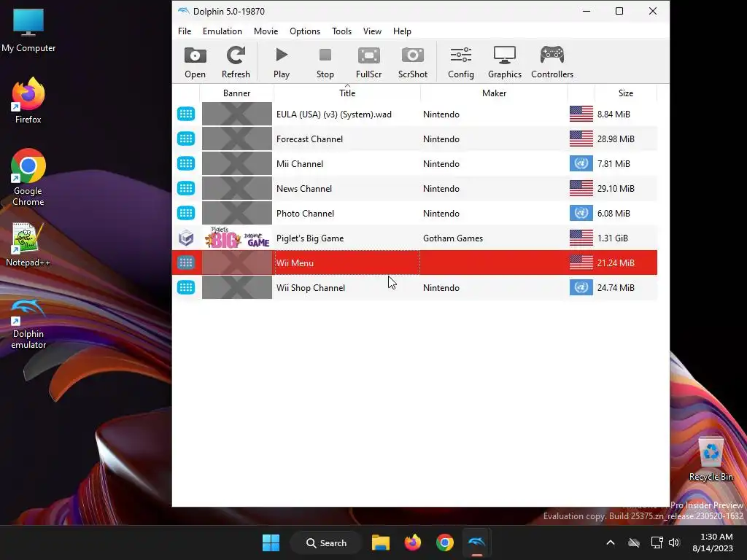Select Firefox desktop shortcut
The width and height of the screenshot is (747, 560).
pyautogui.click(x=28, y=101)
